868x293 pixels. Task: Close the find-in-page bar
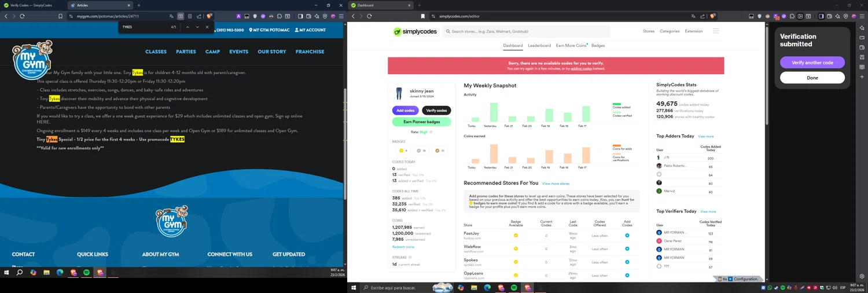207,27
